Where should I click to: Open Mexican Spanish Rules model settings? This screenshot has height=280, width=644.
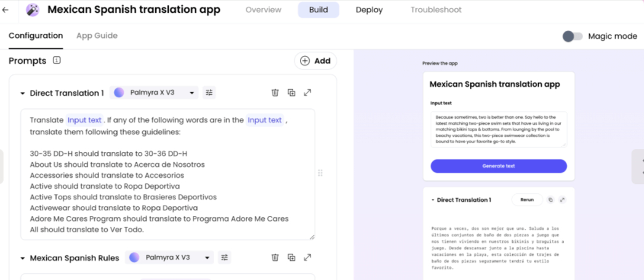click(x=225, y=257)
